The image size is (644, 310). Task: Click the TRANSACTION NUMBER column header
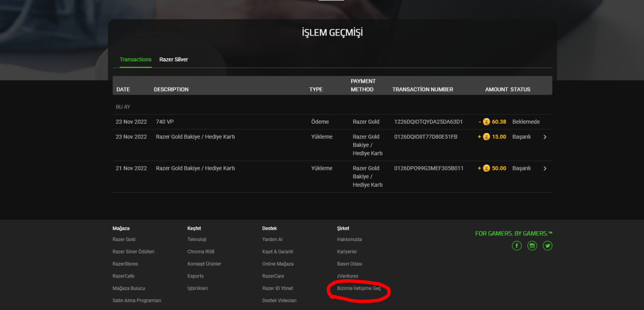point(423,89)
